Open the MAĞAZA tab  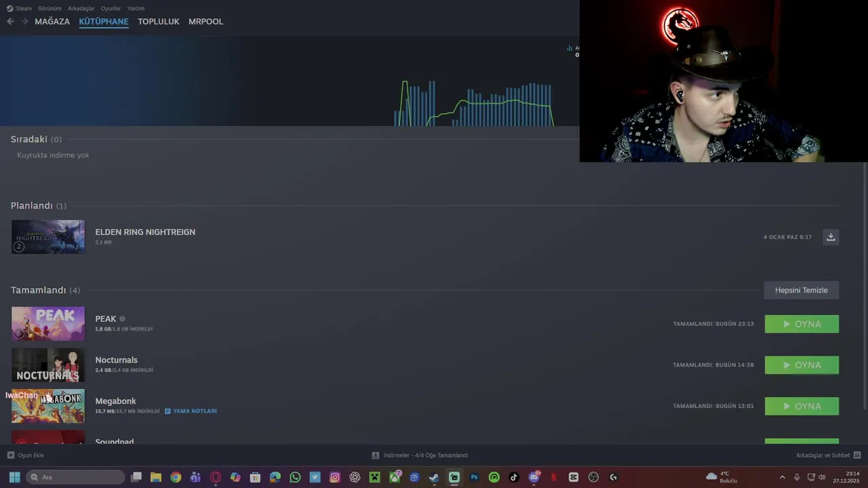point(52,21)
